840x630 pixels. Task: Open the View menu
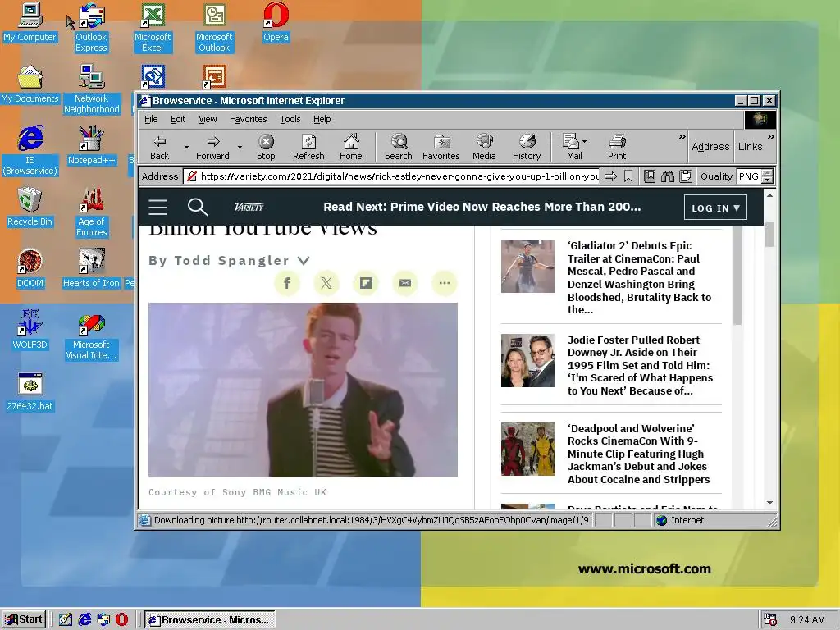(208, 119)
